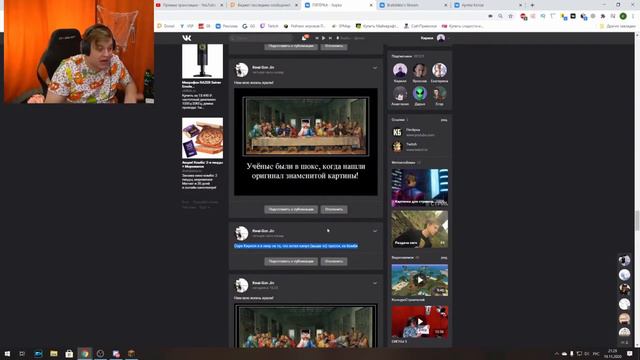Open the SPMap bookmark
Image resolution: width=640 pixels, height=360 pixels.
(341, 26)
